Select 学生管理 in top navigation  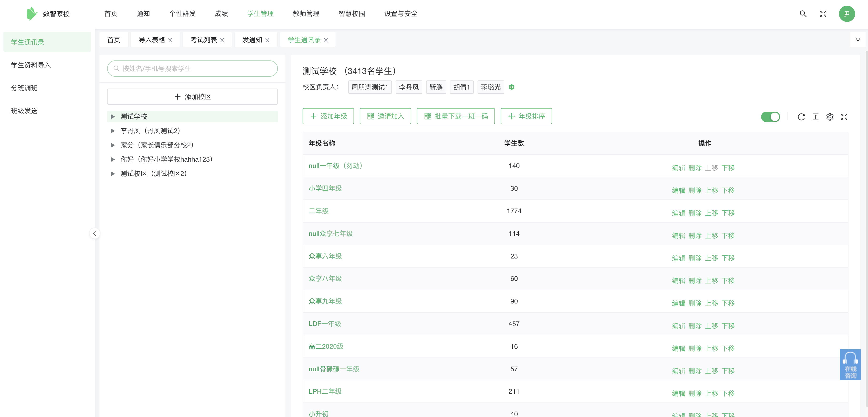click(260, 14)
